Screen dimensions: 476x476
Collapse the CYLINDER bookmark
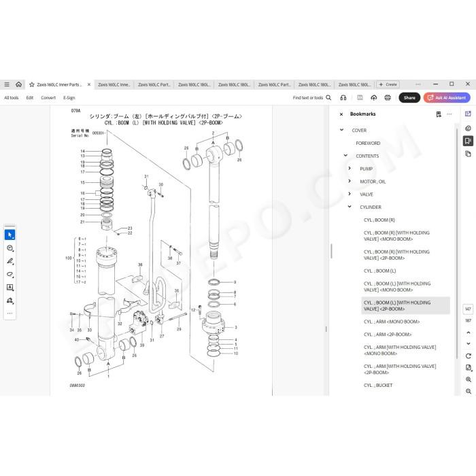coord(350,207)
